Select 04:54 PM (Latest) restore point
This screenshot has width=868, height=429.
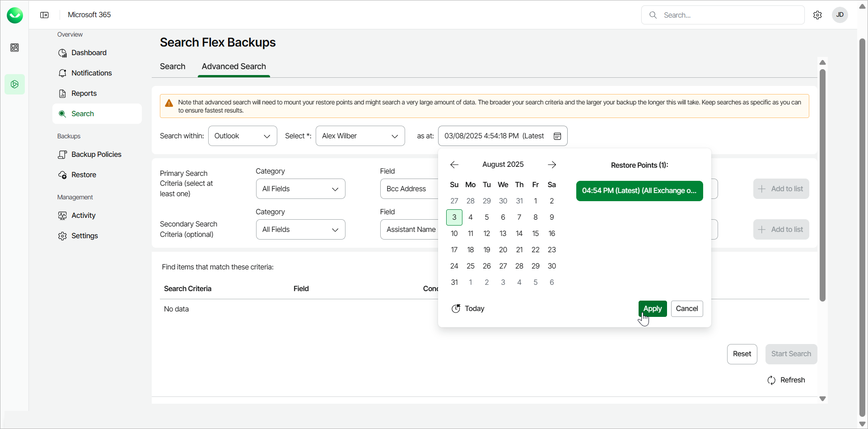pyautogui.click(x=639, y=191)
